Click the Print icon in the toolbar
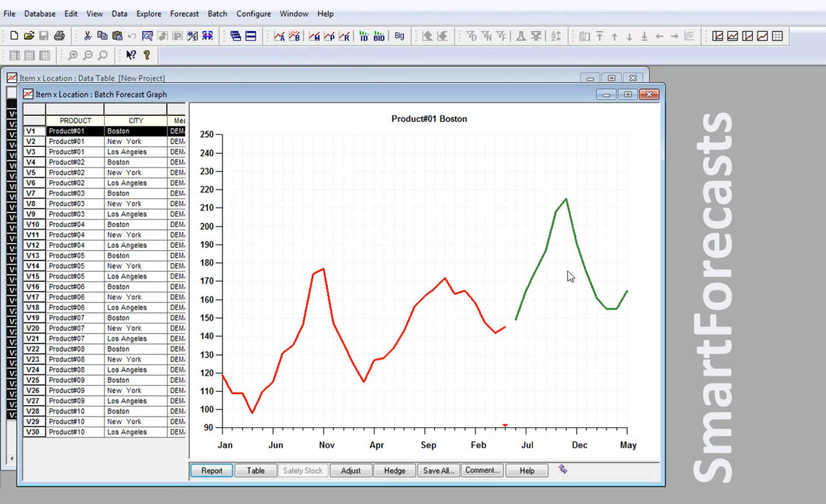The width and height of the screenshot is (826, 504). [x=59, y=36]
